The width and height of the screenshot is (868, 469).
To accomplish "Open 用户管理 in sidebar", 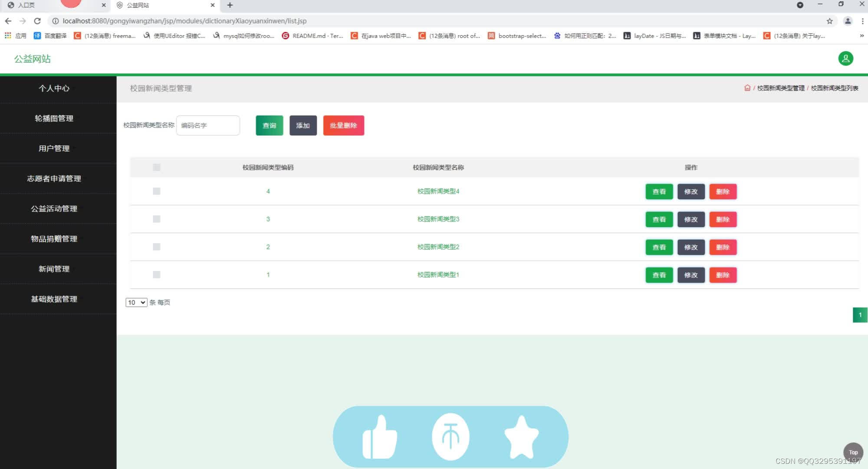I will [x=54, y=148].
